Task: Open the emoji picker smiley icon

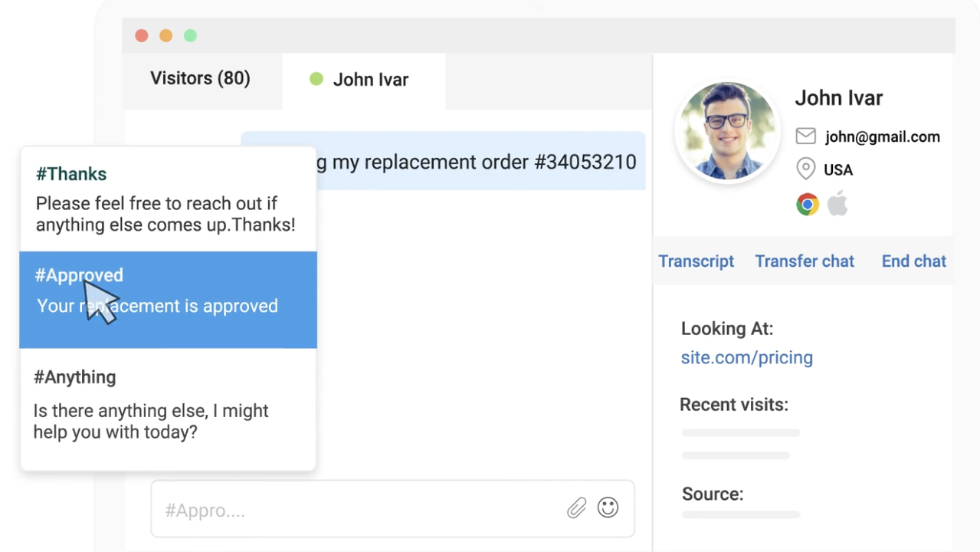Action: click(608, 508)
